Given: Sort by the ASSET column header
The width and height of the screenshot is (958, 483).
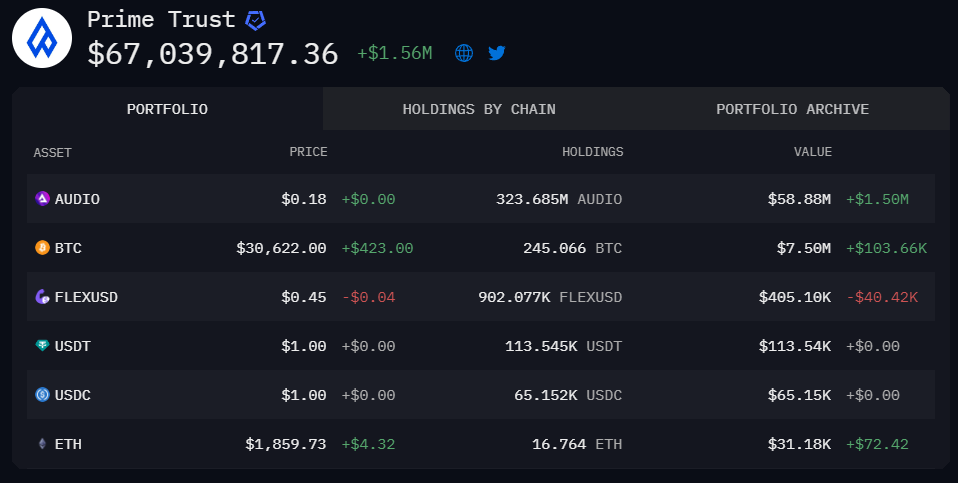Looking at the screenshot, I should coord(53,153).
